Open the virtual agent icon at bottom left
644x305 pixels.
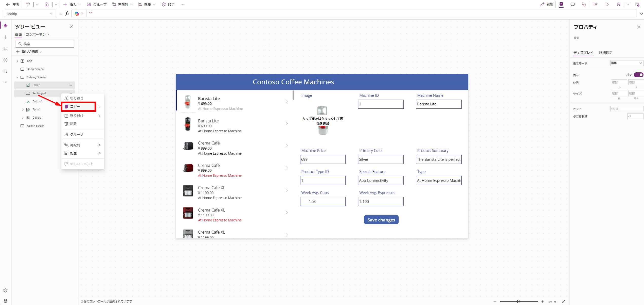pos(5,301)
